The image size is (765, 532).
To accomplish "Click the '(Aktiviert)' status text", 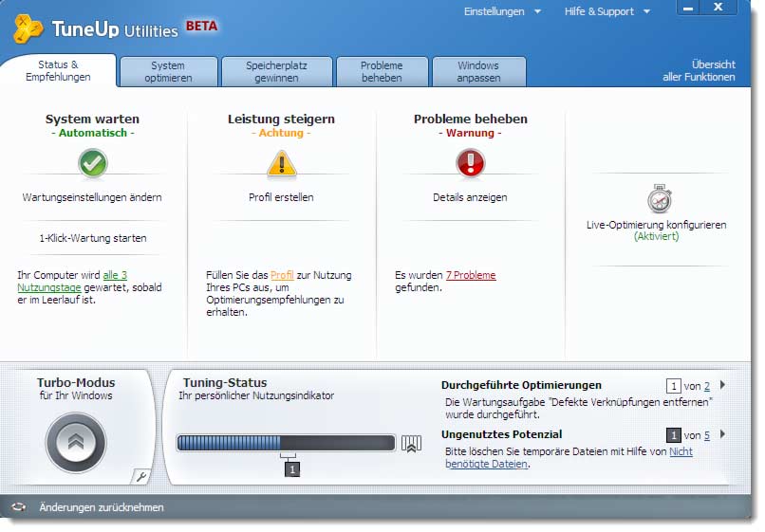I will click(656, 236).
